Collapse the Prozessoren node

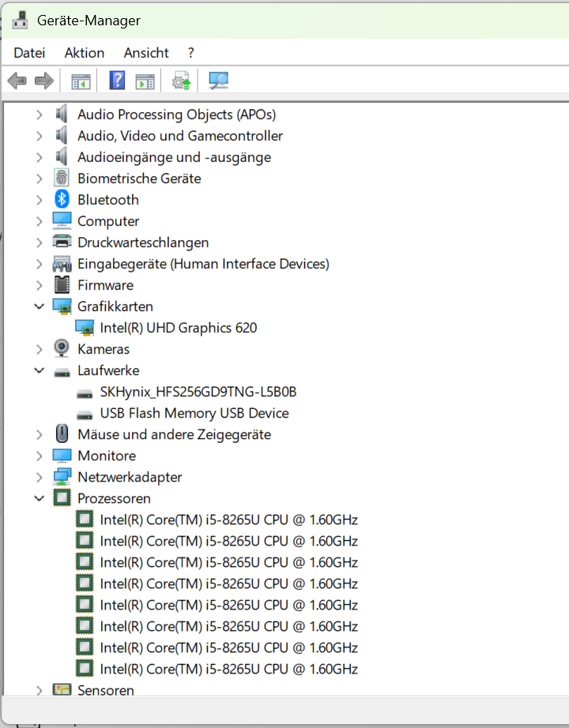tap(40, 499)
